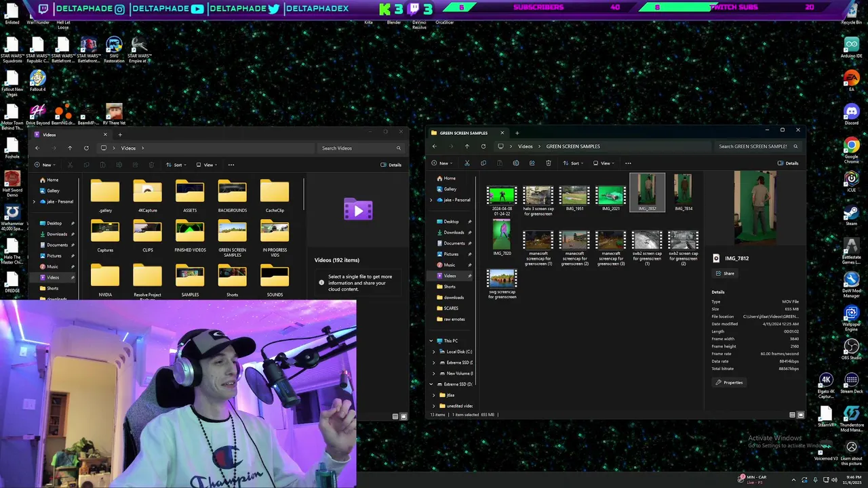Open New dropdown in Videos window toolbar
The image size is (868, 488).
click(45, 165)
